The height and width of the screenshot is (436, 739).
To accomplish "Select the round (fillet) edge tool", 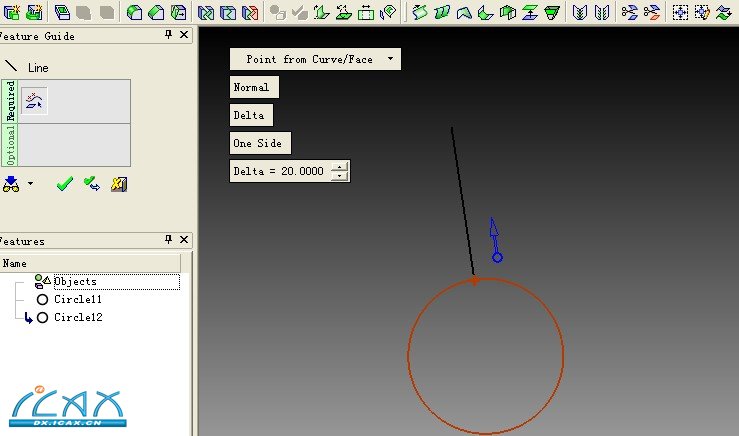I will point(134,12).
